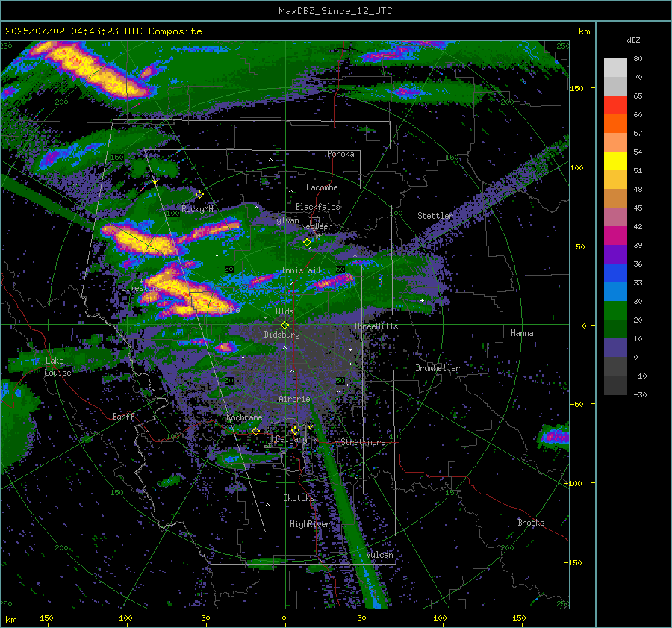Select the timestamp 2025/07/02 04:43:23 UTC Composite
672x628 pixels.
(103, 31)
